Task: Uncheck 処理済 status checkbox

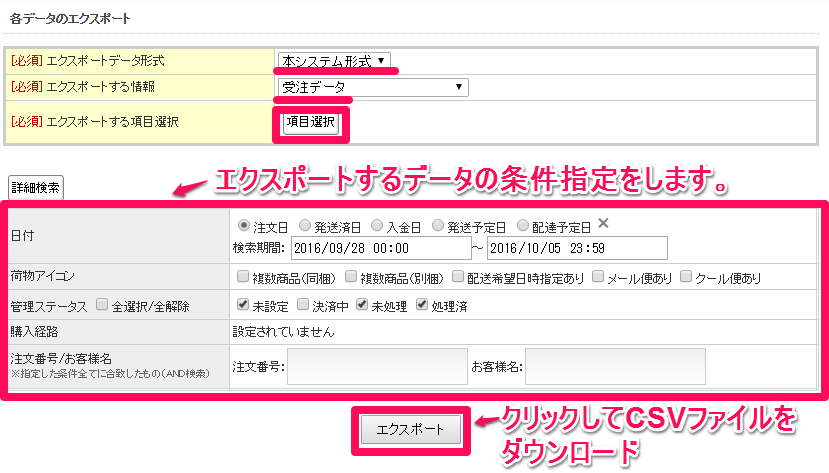Action: tap(422, 304)
